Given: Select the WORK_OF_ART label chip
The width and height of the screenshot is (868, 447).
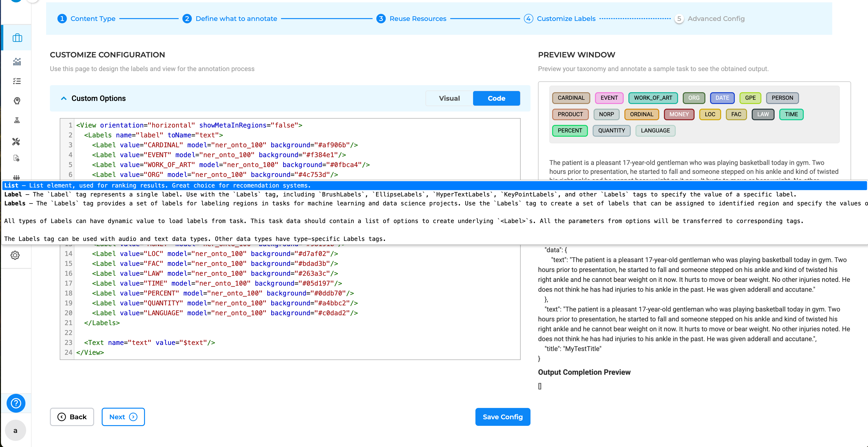Looking at the screenshot, I should tap(653, 98).
